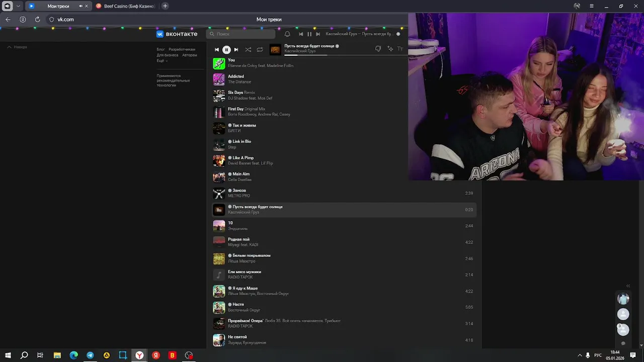Reload the page
This screenshot has height=362, width=644.
tap(37, 20)
